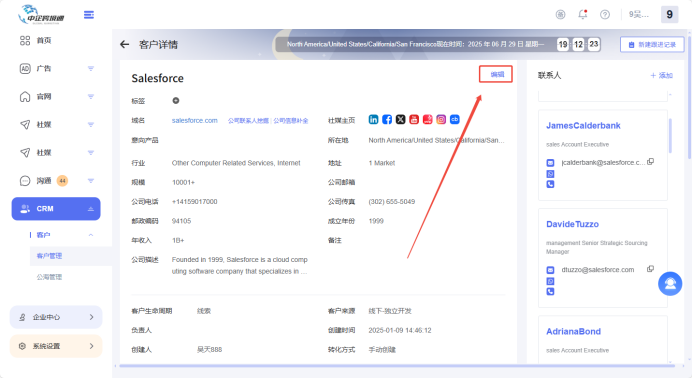The image size is (693, 378).
Task: Copy the dtuzzo@salesforce.com email address
Action: pos(650,269)
